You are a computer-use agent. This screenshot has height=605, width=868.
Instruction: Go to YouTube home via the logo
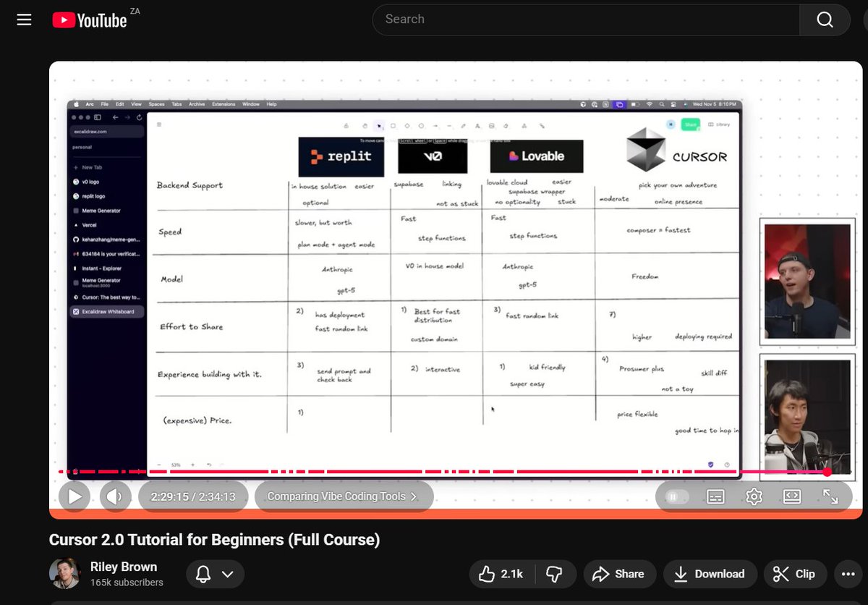(90, 20)
